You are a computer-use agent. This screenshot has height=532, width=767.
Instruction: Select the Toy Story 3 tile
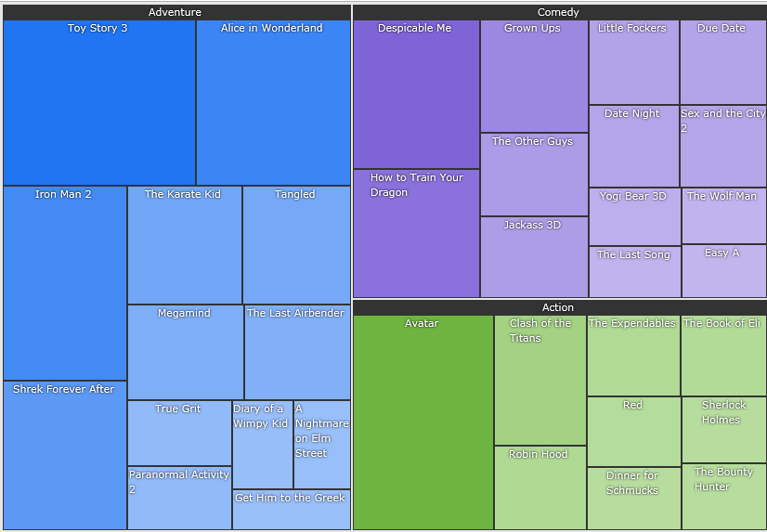coord(99,103)
